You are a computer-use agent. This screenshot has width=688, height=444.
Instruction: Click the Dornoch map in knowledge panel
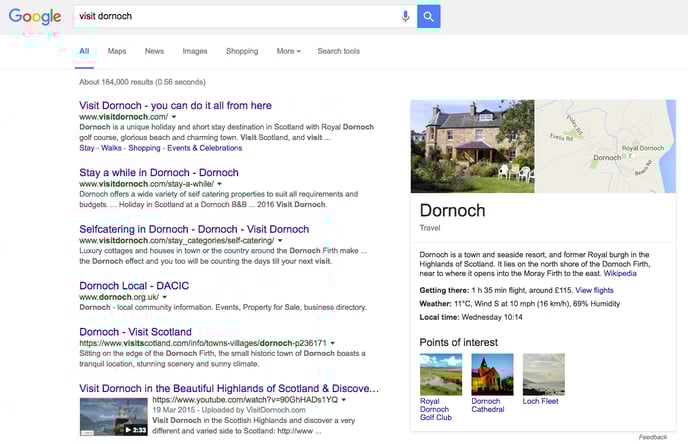click(x=606, y=146)
